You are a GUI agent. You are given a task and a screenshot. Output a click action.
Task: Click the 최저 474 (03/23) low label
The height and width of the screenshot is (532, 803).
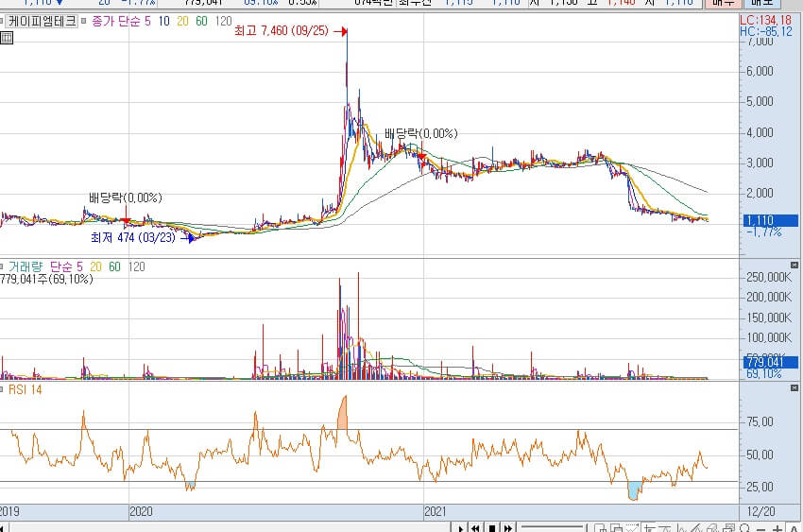coord(133,237)
